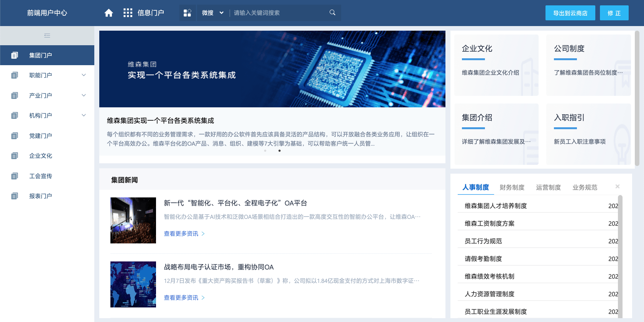Open the app grid icon
Viewport: 644px width, 322px height.
(128, 13)
